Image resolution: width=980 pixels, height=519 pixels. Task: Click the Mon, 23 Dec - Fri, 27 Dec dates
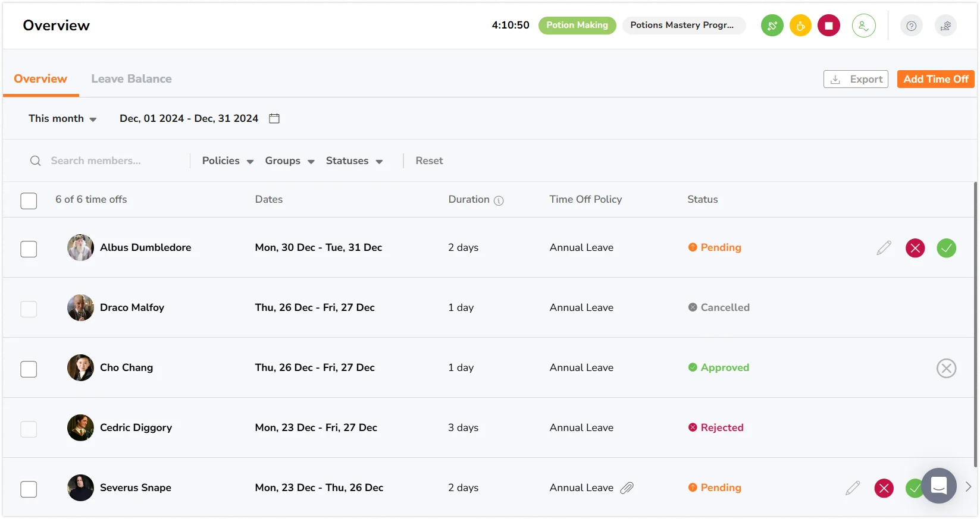click(316, 427)
